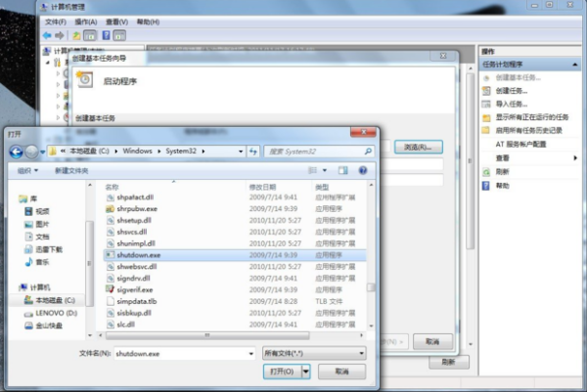The height and width of the screenshot is (392, 587).
Task: Click the refresh button next to address bar
Action: tap(253, 152)
